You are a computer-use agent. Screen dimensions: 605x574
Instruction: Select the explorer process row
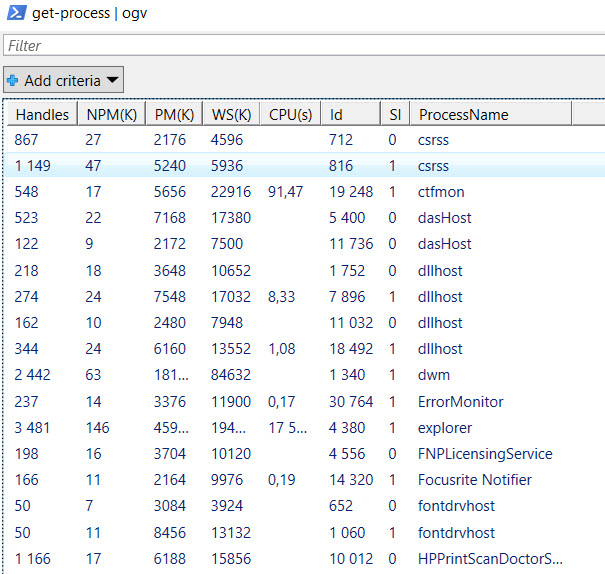305,428
